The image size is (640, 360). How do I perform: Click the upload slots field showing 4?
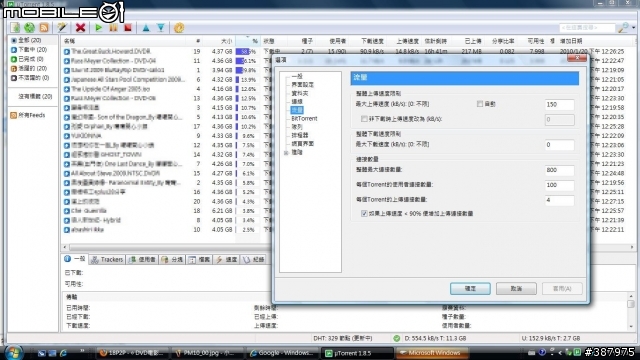coord(559,200)
